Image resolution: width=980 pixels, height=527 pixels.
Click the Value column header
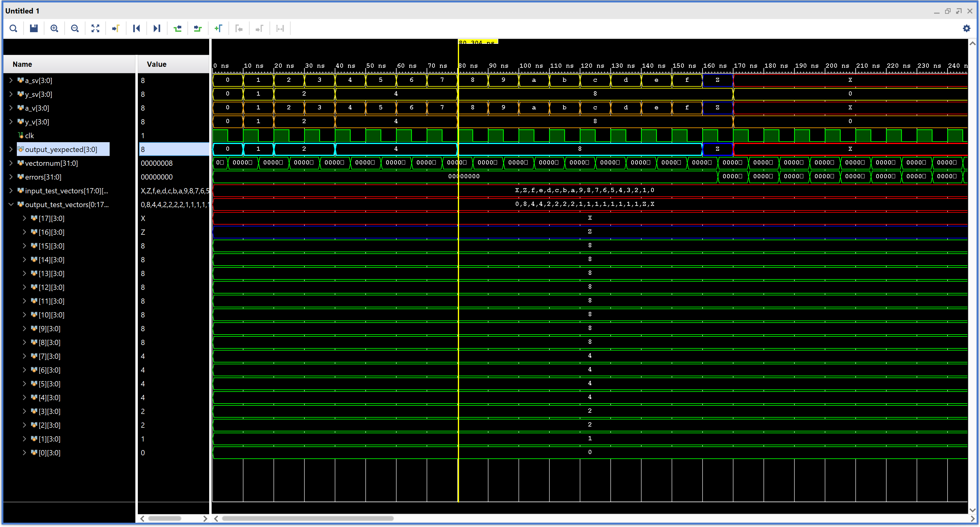pyautogui.click(x=156, y=64)
